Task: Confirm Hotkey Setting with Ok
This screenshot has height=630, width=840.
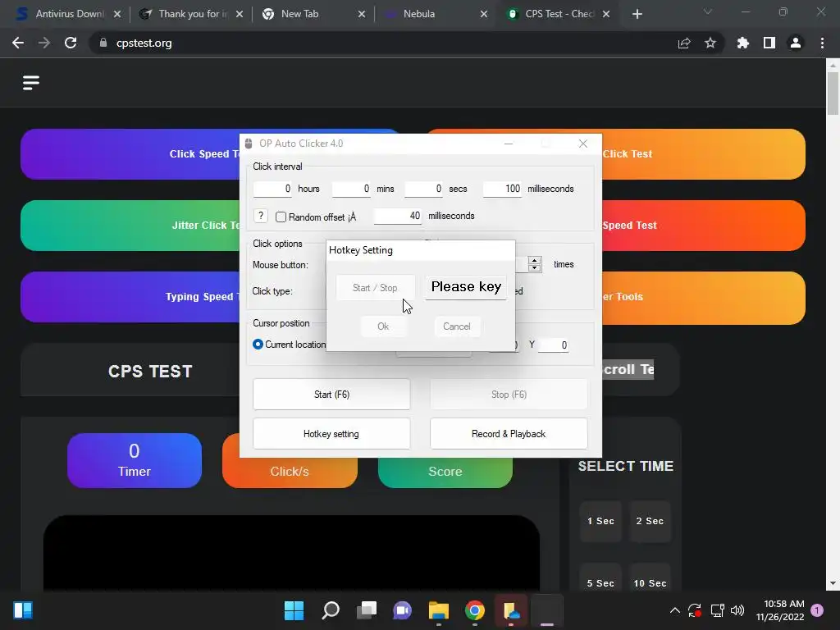Action: (383, 326)
